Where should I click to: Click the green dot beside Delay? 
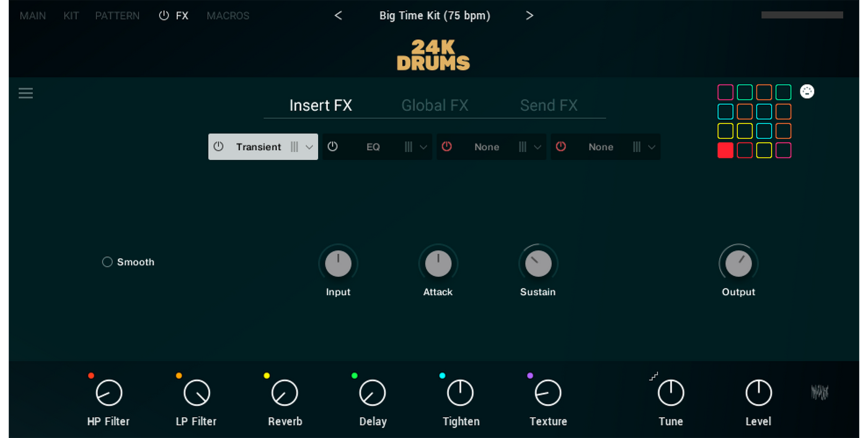point(355,376)
